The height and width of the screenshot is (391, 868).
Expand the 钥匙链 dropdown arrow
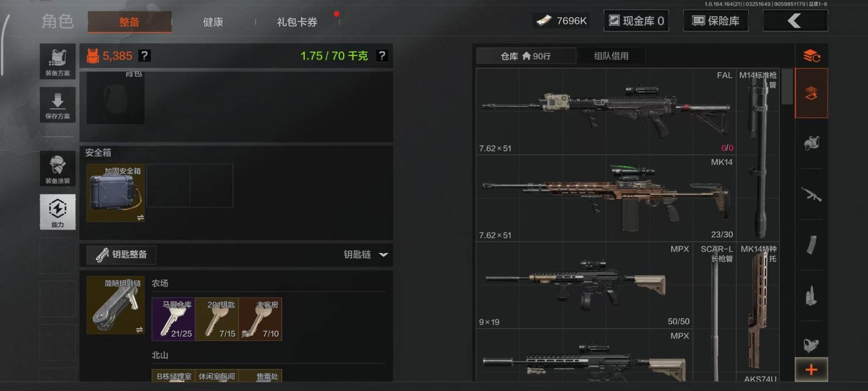click(383, 255)
